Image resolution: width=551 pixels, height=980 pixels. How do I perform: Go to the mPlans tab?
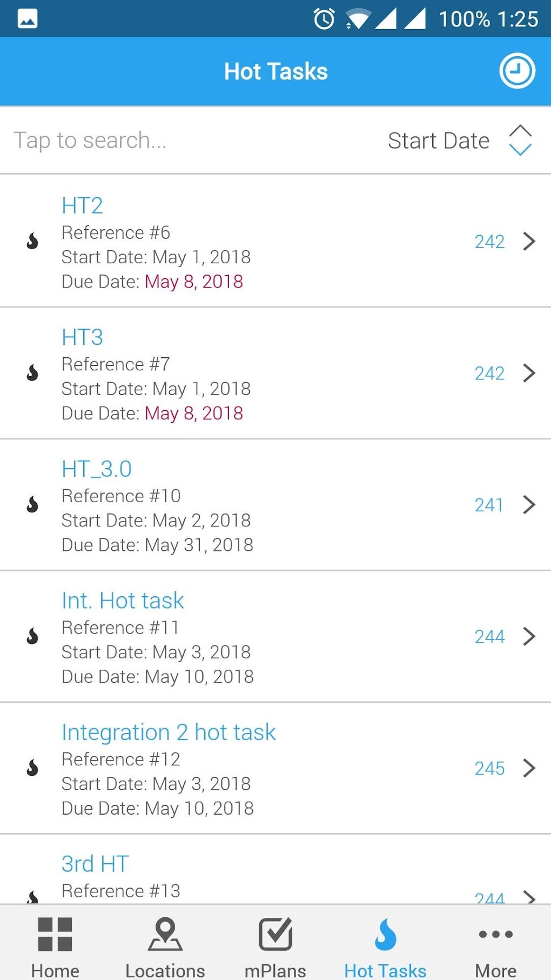pyautogui.click(x=275, y=946)
